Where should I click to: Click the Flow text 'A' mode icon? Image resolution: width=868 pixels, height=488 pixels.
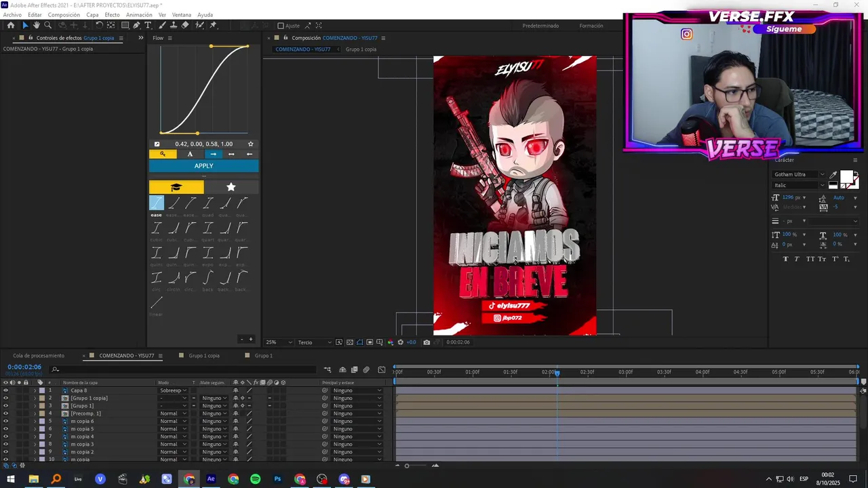click(190, 154)
